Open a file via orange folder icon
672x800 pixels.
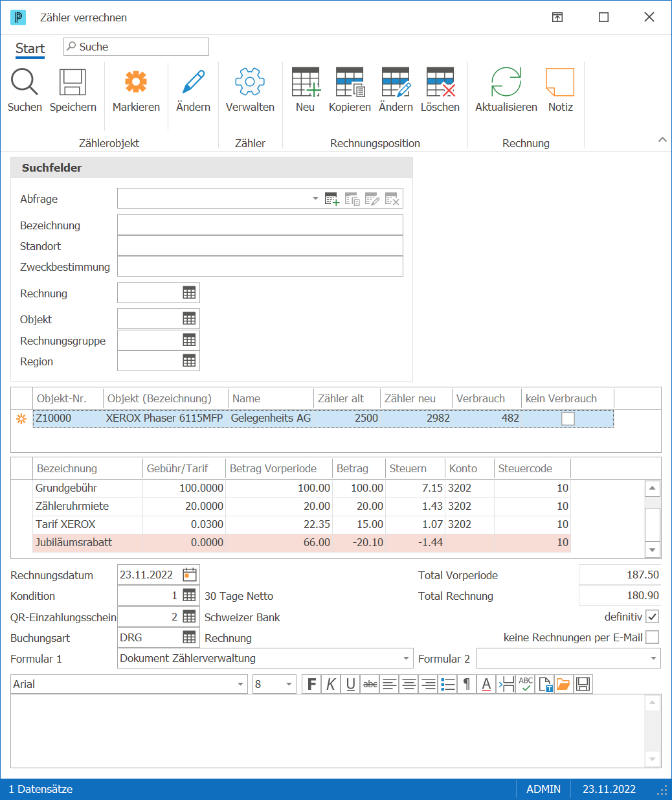point(563,684)
